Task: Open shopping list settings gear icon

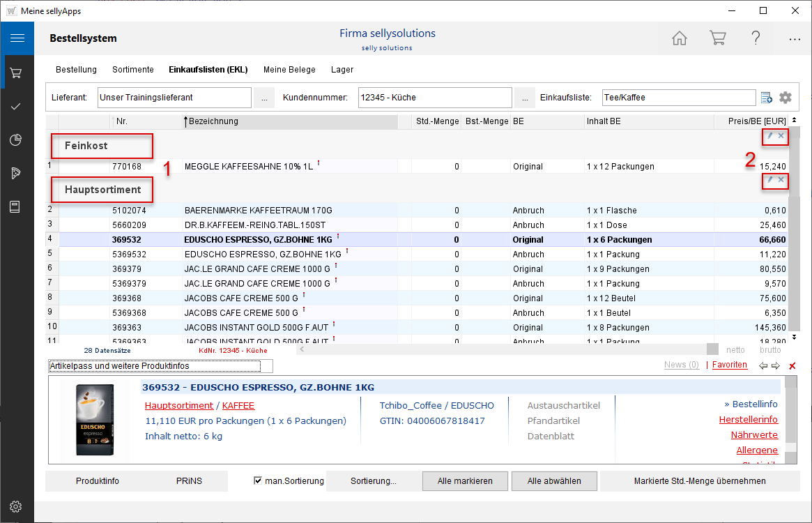Action: pos(786,98)
